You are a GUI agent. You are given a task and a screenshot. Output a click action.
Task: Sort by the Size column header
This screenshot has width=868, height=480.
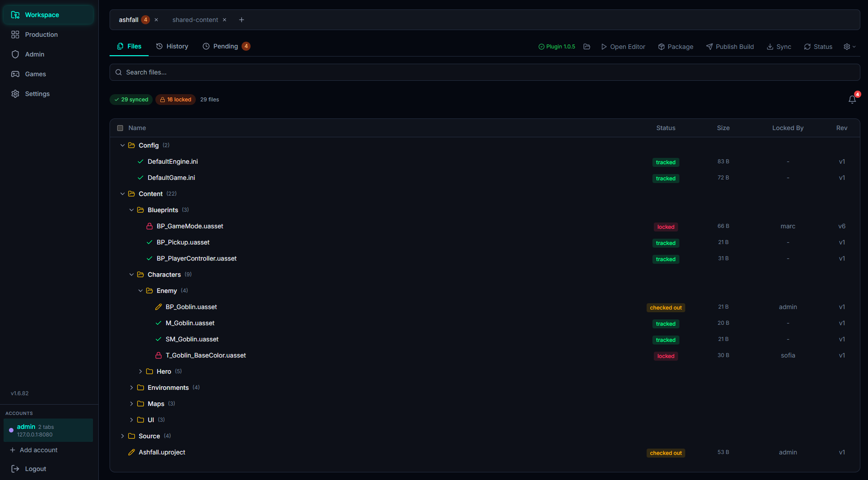pos(723,128)
